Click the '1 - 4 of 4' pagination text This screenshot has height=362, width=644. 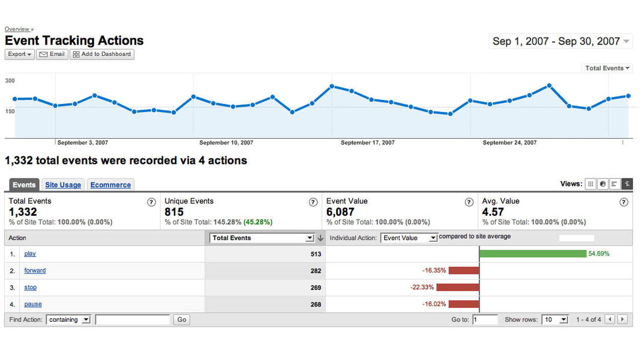pos(589,320)
